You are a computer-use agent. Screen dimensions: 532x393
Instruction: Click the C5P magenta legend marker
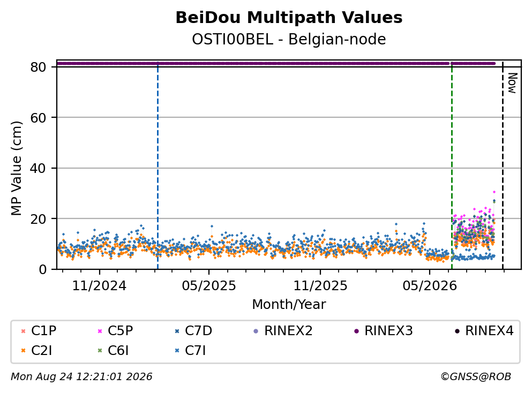[100, 331]
